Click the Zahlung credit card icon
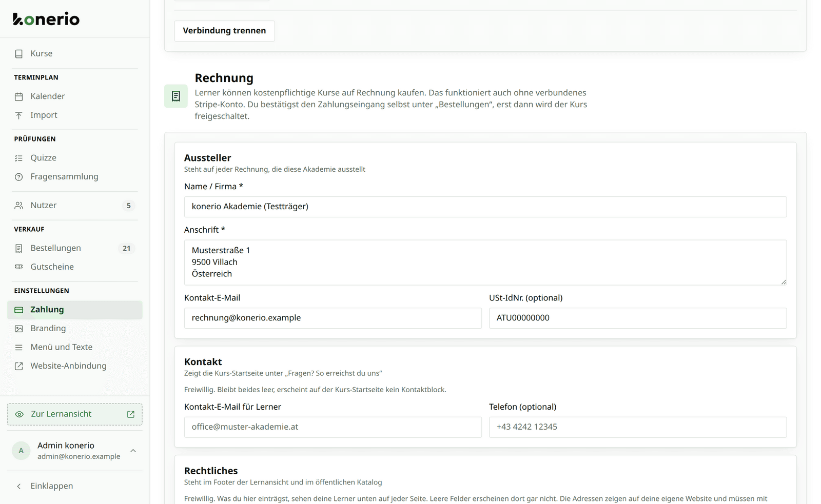Screen dimensions: 821x504 (19, 310)
